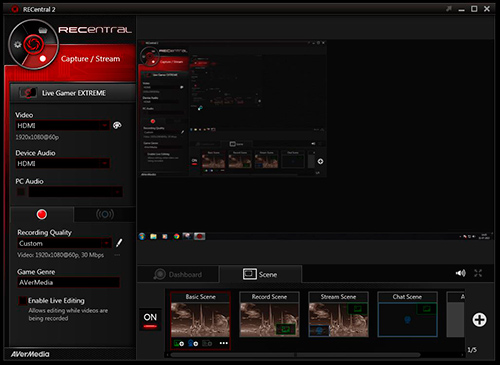Screen dimensions: 500x365
Task: Open File Explorer in the preview taskbar
Action: click(x=153, y=236)
